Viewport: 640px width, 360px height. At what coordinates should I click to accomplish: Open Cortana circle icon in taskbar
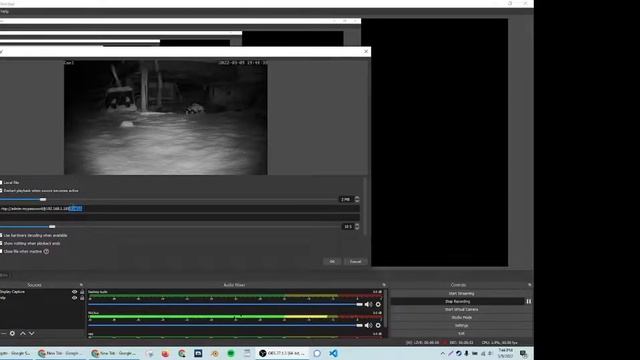point(317,353)
